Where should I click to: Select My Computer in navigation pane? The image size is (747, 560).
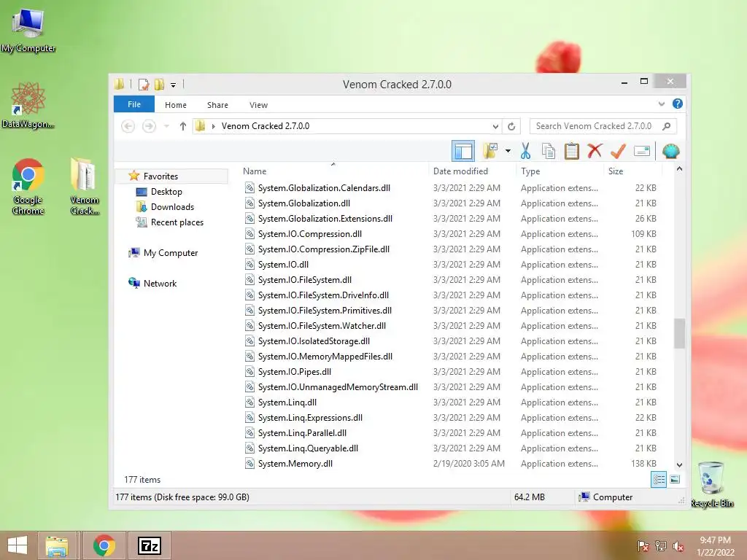tap(171, 253)
